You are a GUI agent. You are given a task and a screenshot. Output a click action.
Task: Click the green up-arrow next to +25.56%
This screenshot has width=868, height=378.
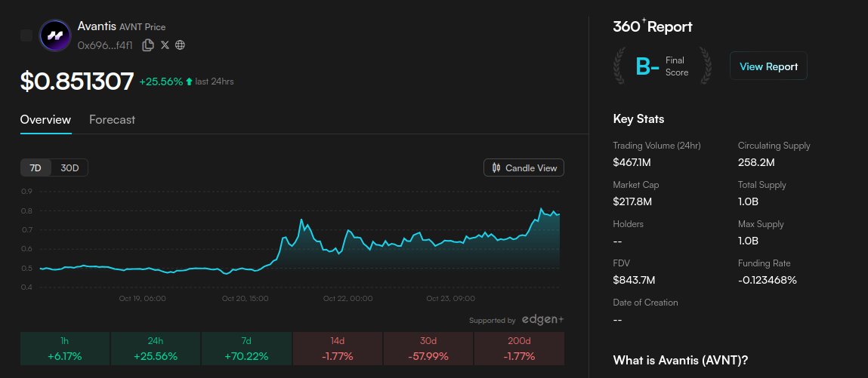point(189,81)
